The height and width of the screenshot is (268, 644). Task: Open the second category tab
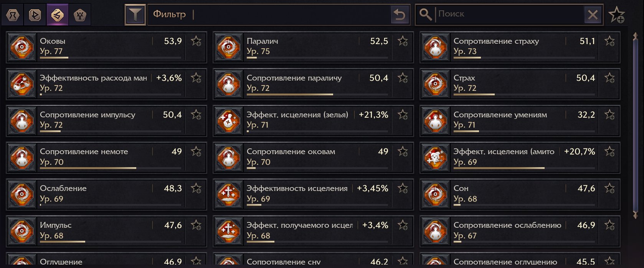pos(35,15)
